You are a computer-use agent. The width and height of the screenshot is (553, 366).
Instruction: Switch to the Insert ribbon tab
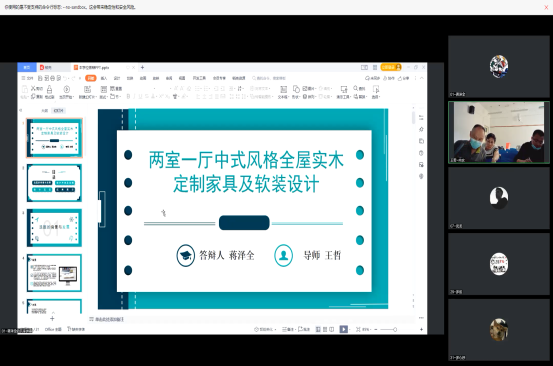click(104, 78)
